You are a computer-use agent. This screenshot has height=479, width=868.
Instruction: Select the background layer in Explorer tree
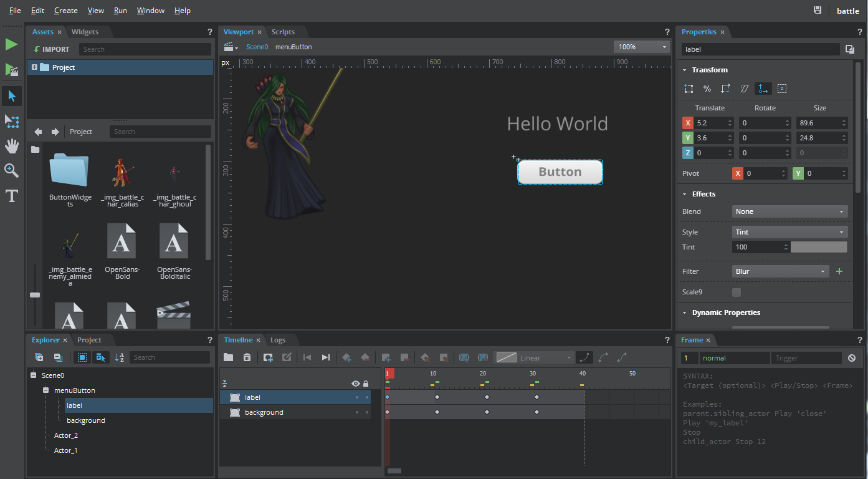[85, 420]
